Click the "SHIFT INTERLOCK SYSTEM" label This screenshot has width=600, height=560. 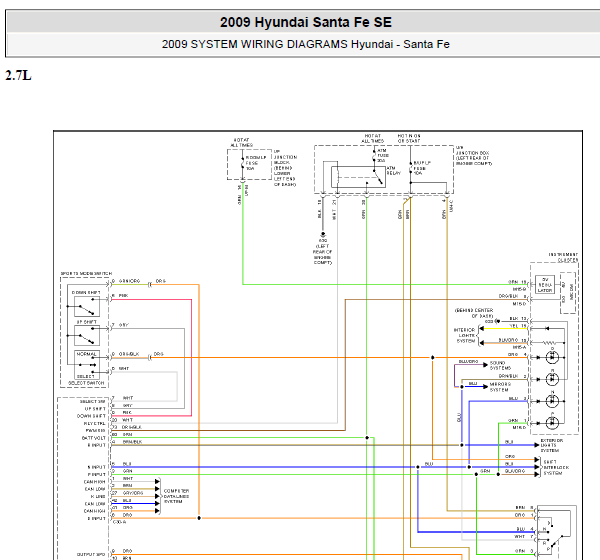pos(556,468)
